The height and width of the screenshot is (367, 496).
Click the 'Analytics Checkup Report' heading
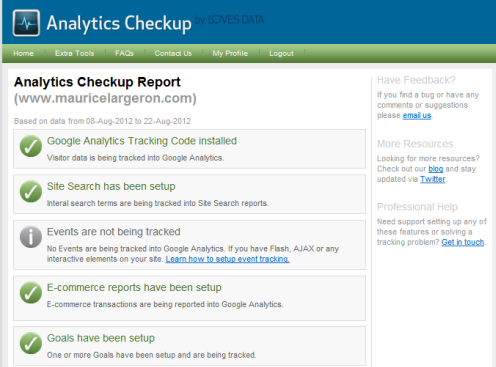pyautogui.click(x=97, y=82)
